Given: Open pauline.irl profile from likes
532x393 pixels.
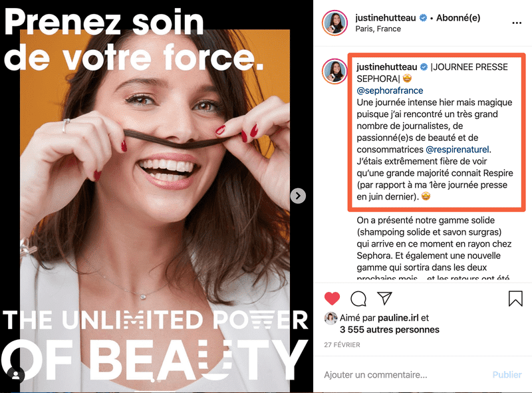Looking at the screenshot, I should pyautogui.click(x=398, y=318).
